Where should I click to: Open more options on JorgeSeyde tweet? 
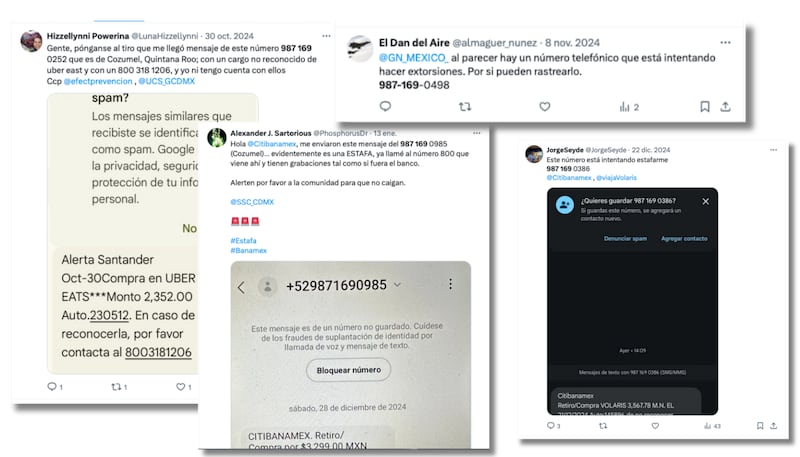point(773,149)
